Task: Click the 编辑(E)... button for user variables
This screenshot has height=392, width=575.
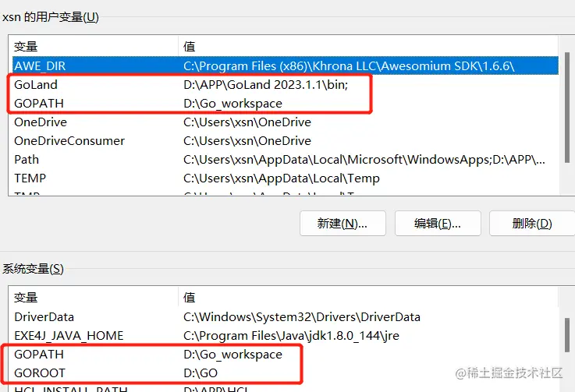Action: point(438,223)
